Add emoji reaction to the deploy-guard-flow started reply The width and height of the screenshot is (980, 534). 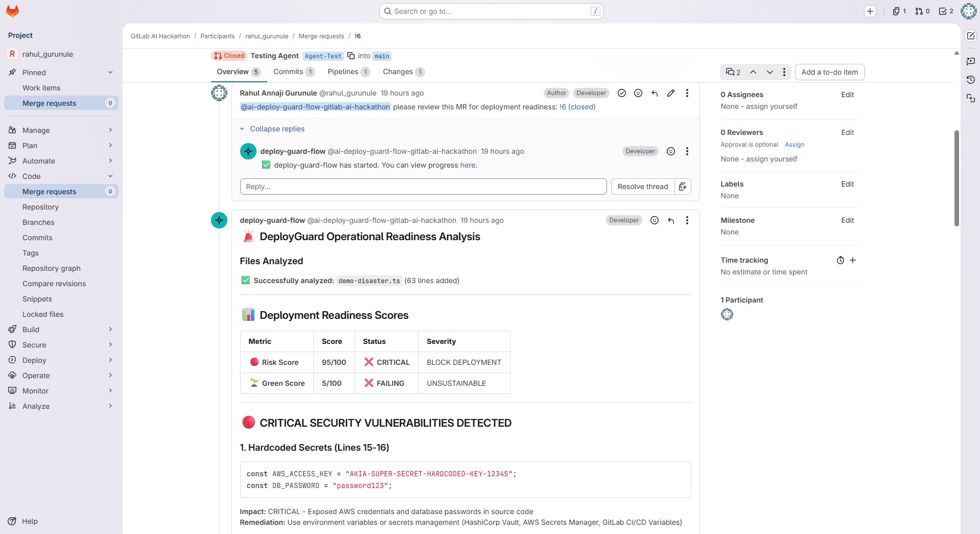point(671,151)
